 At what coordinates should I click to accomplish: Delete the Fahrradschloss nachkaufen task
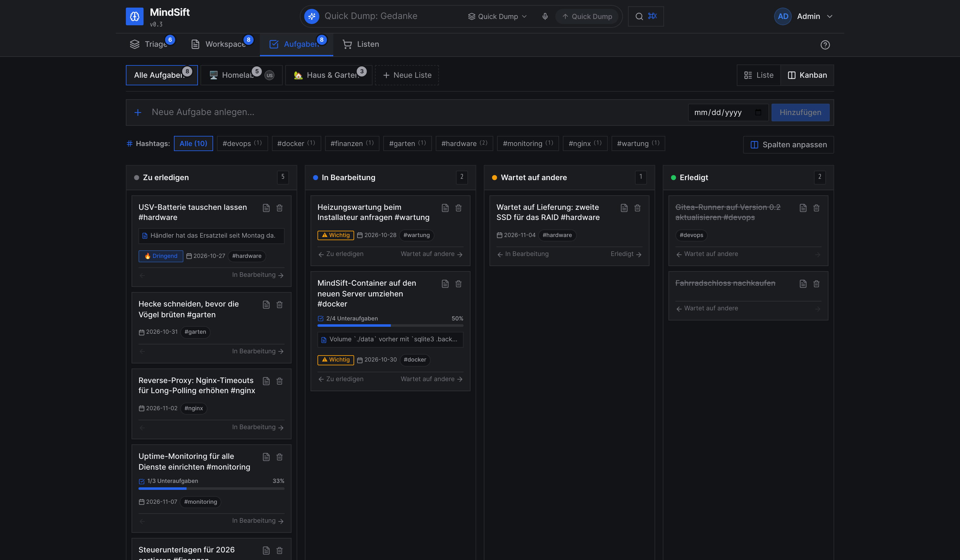816,283
